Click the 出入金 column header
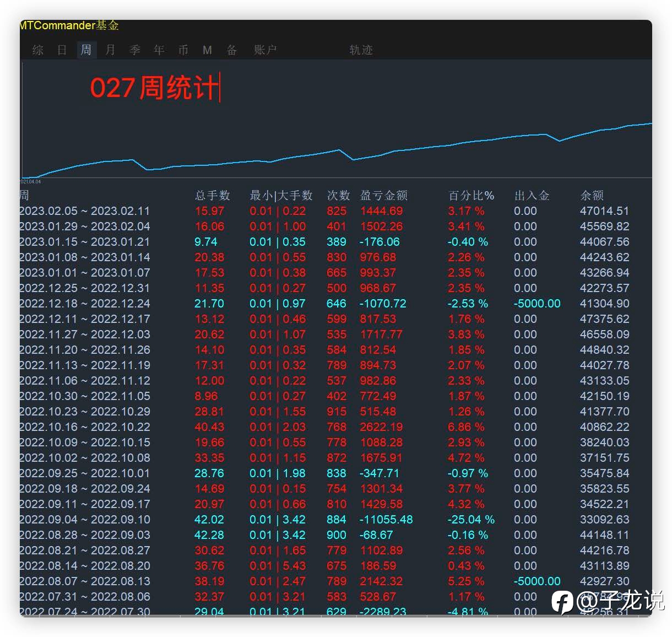The width and height of the screenshot is (672, 637). pos(532,195)
